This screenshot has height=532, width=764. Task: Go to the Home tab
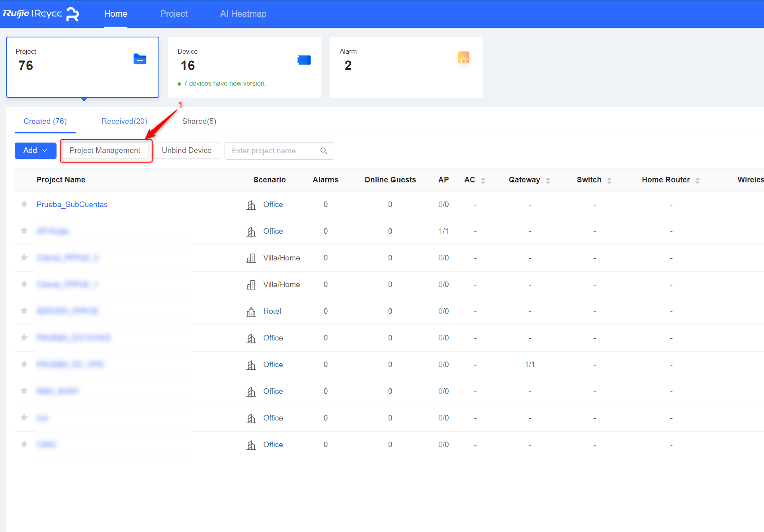(115, 14)
